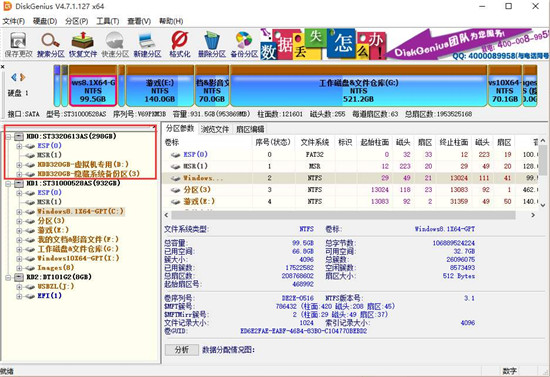The image size is (550, 377).
Task: Click the horizontal scrollbar thumb of table
Action: pos(343,215)
